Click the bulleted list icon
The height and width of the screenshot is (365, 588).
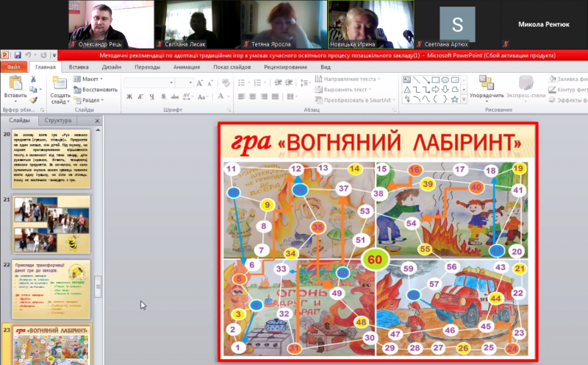(242, 82)
